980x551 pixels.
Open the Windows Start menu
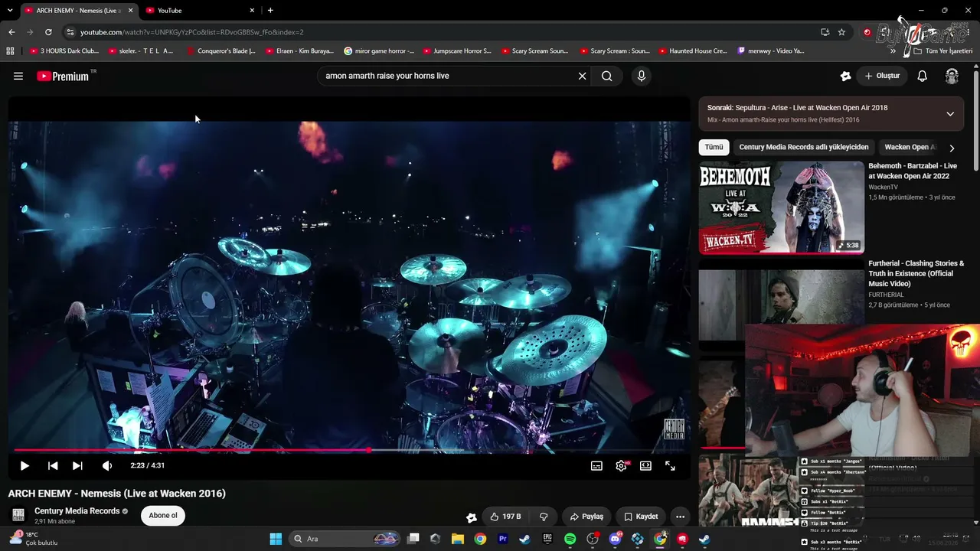[276, 539]
